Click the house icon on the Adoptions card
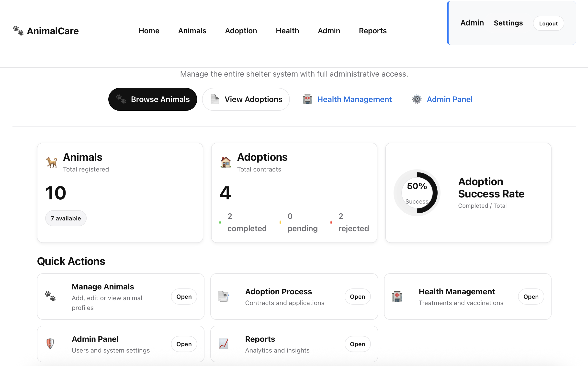Image resolution: width=588 pixels, height=366 pixels. pyautogui.click(x=226, y=162)
